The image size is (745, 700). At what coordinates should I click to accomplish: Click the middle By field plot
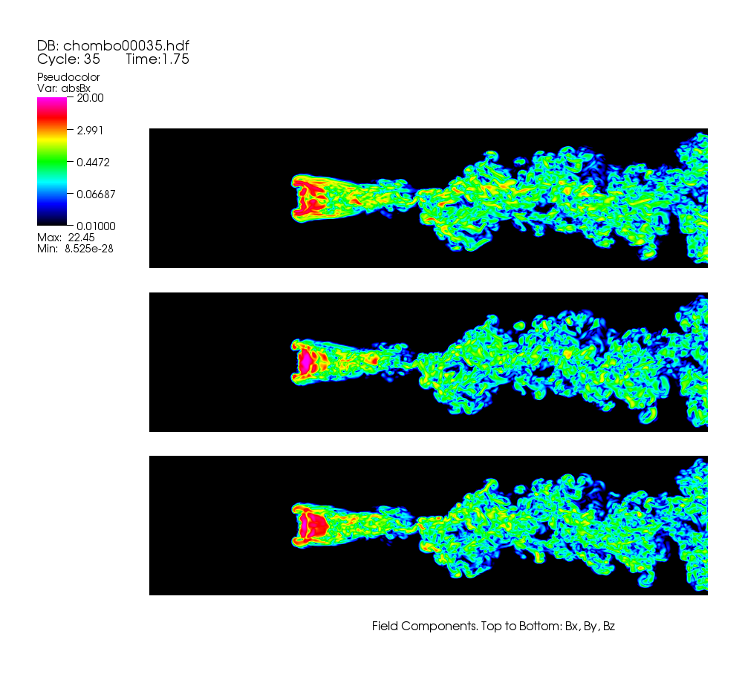coord(429,362)
